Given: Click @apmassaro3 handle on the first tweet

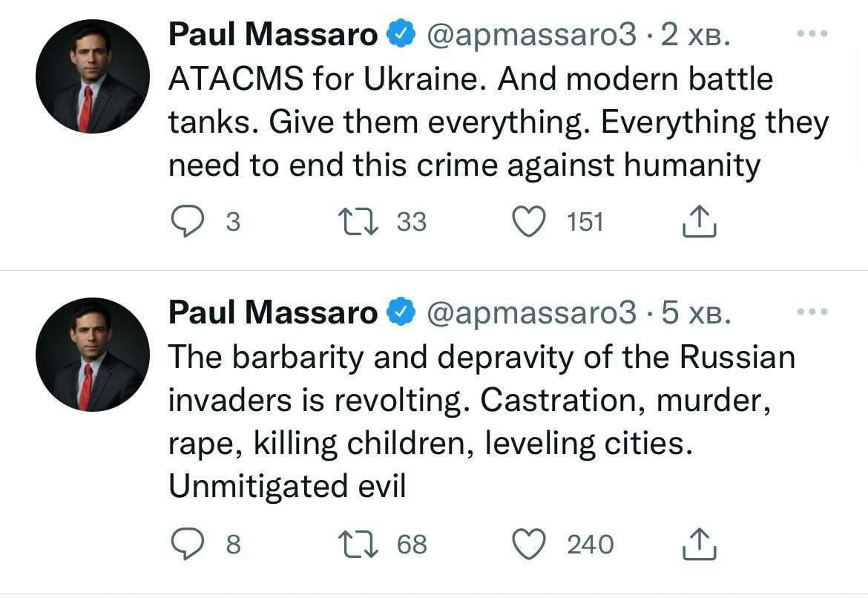Looking at the screenshot, I should tap(532, 36).
